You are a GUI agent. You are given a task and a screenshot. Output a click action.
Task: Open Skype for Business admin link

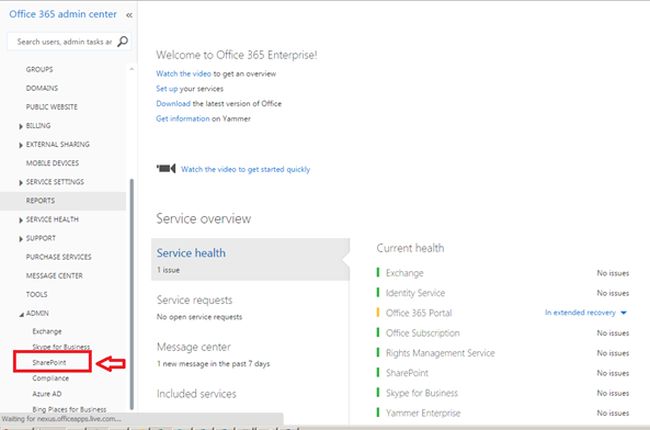pos(61,347)
